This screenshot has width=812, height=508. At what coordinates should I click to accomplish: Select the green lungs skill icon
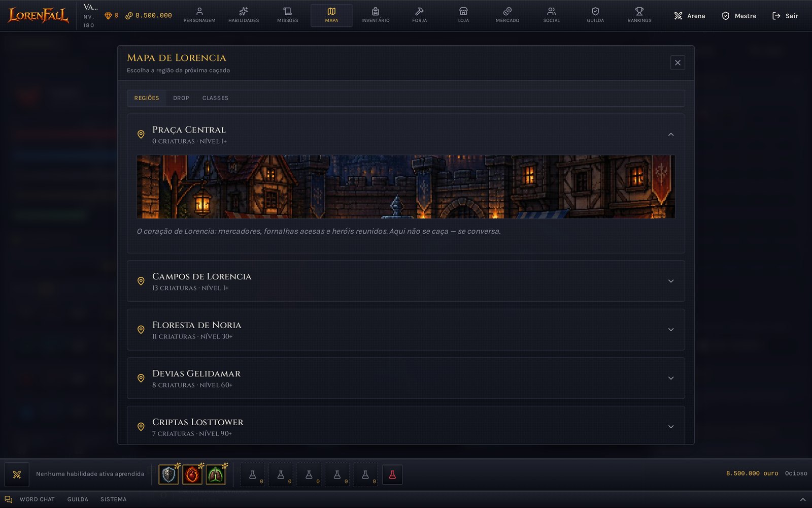pyautogui.click(x=216, y=474)
